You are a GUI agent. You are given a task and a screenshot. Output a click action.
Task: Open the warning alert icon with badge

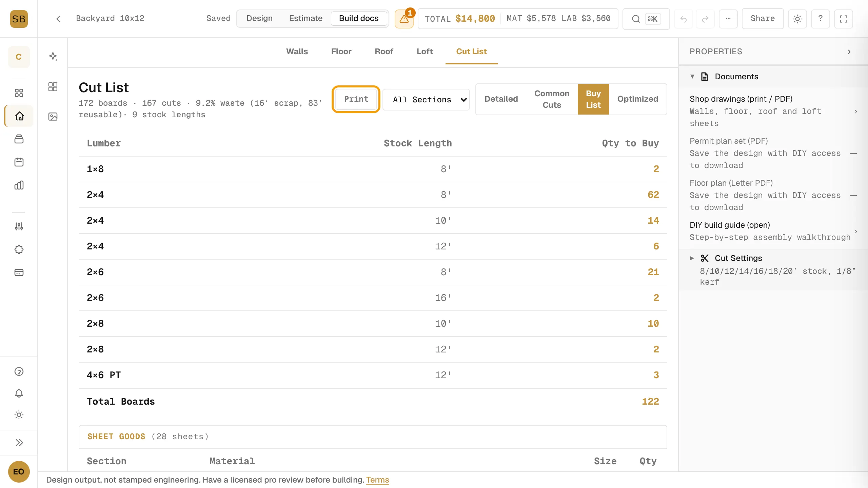point(404,19)
